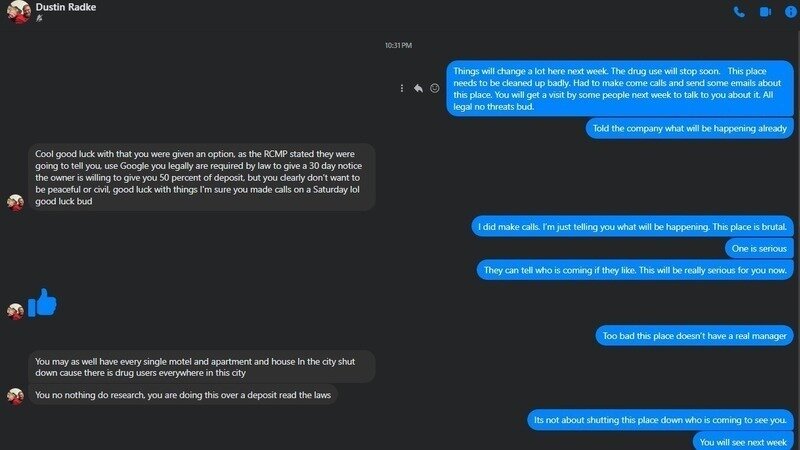Image resolution: width=800 pixels, height=450 pixels.
Task: Click avatar beside the thumbs-up sticker
Action: tap(15, 311)
